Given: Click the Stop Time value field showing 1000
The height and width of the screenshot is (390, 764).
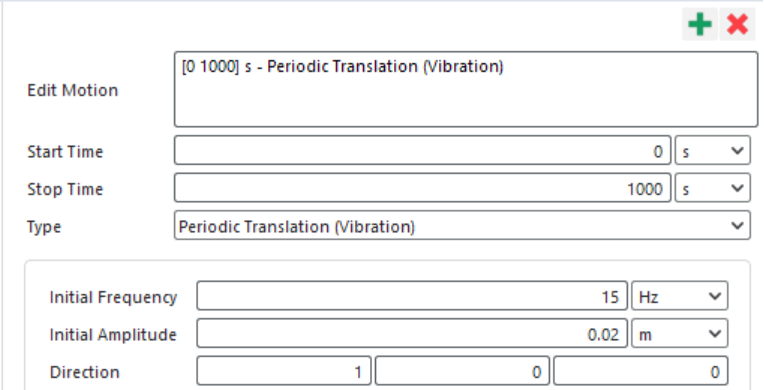Looking at the screenshot, I should 422,189.
